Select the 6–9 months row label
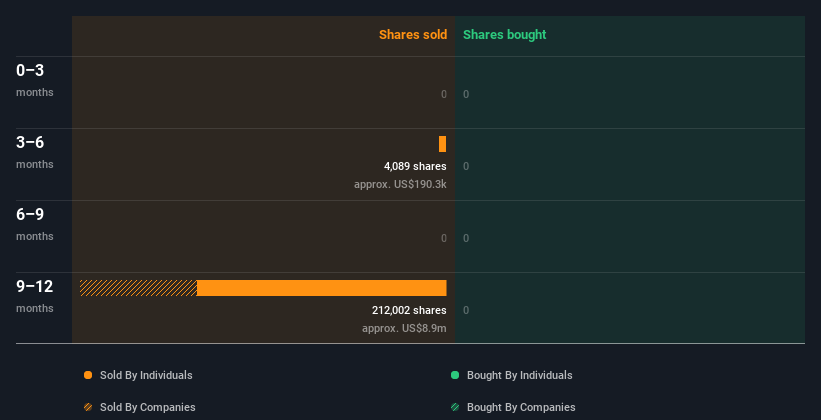821x420 pixels. coord(35,224)
